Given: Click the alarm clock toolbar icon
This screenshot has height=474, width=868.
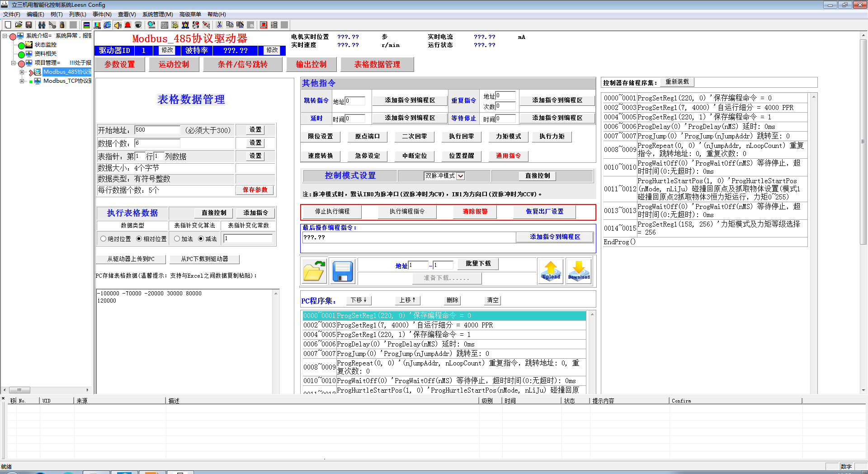Looking at the screenshot, I should (185, 25).
